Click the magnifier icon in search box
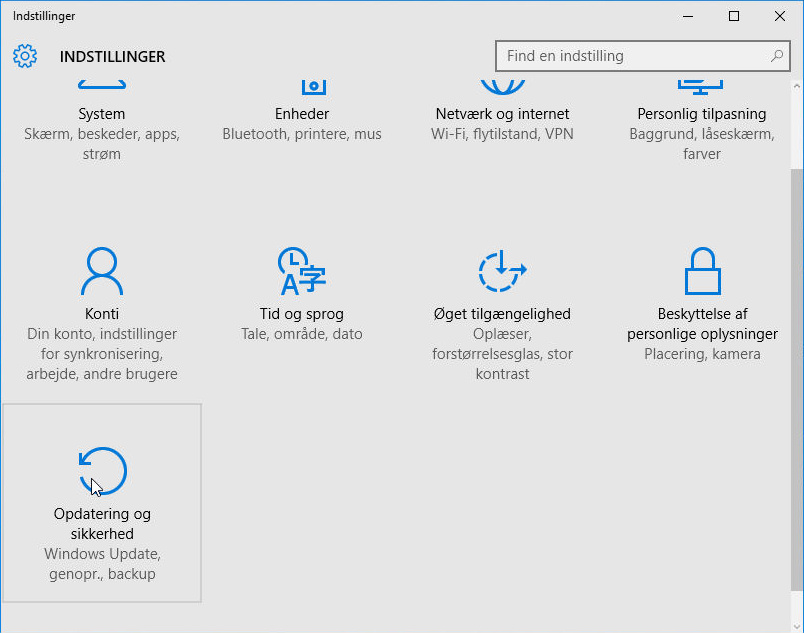Screen dimensions: 804x633 (x=776, y=56)
